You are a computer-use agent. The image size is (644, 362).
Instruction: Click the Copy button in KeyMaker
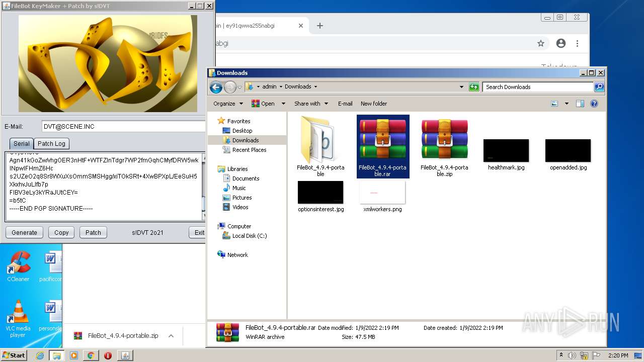click(x=61, y=232)
